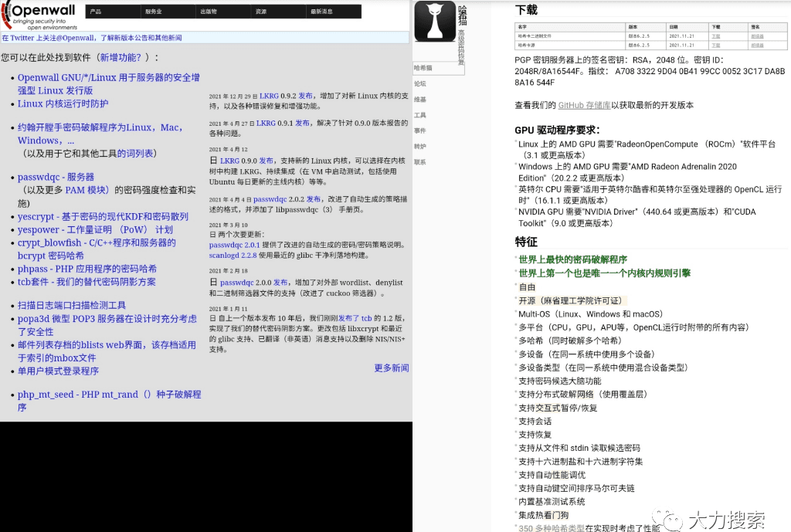791x532 pixels.
Task: Open the Linux 内核运行时防护 link
Action: point(63,103)
